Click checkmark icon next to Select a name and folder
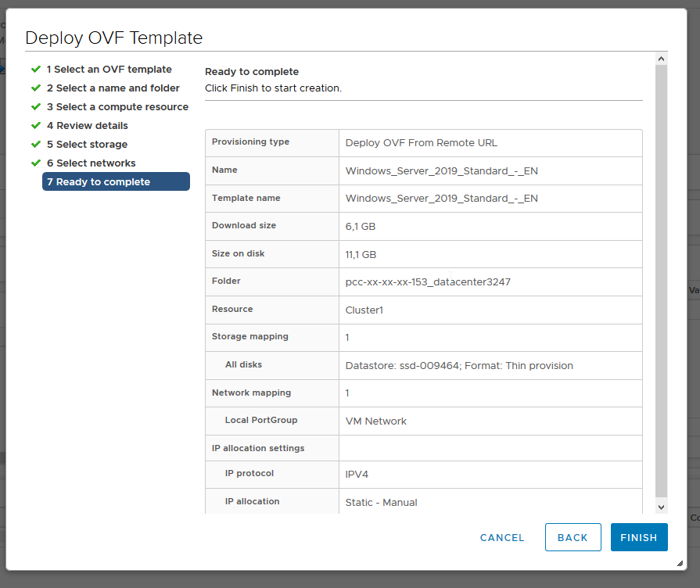This screenshot has height=588, width=700. (36, 88)
